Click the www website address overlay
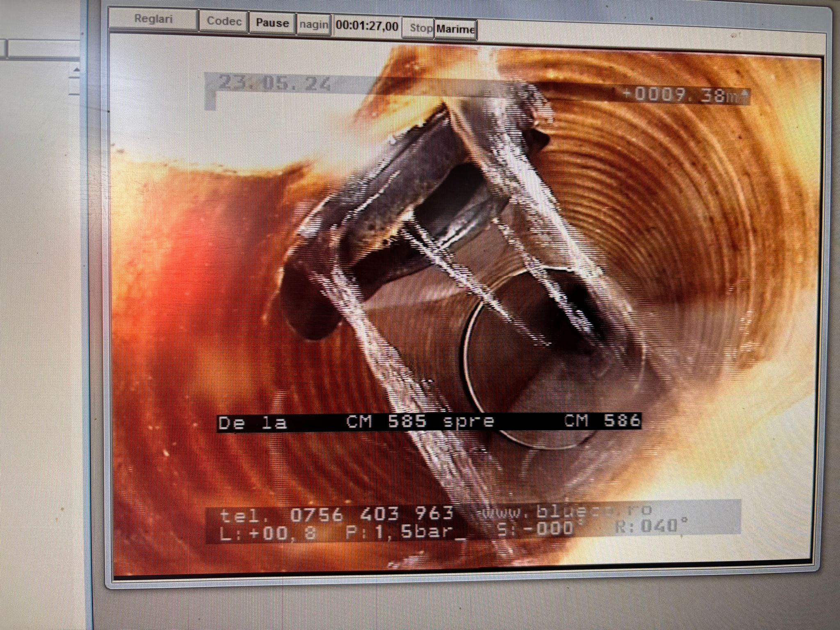Viewport: 840px width, 630px height. [x=565, y=511]
